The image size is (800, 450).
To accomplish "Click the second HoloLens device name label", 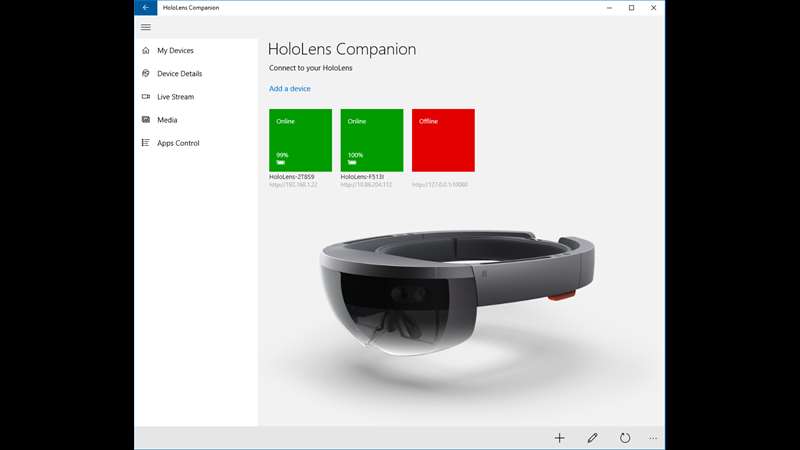I will [x=362, y=177].
